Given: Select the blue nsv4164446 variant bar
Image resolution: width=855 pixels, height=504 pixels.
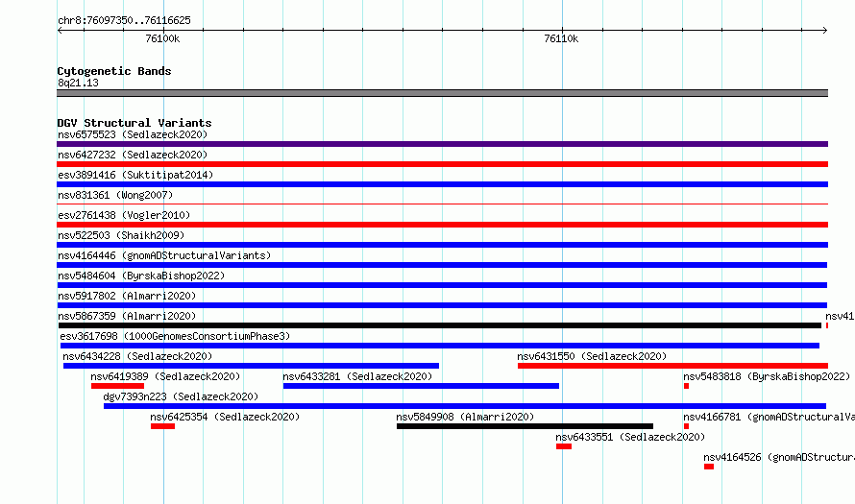Looking at the screenshot, I should tap(442, 265).
